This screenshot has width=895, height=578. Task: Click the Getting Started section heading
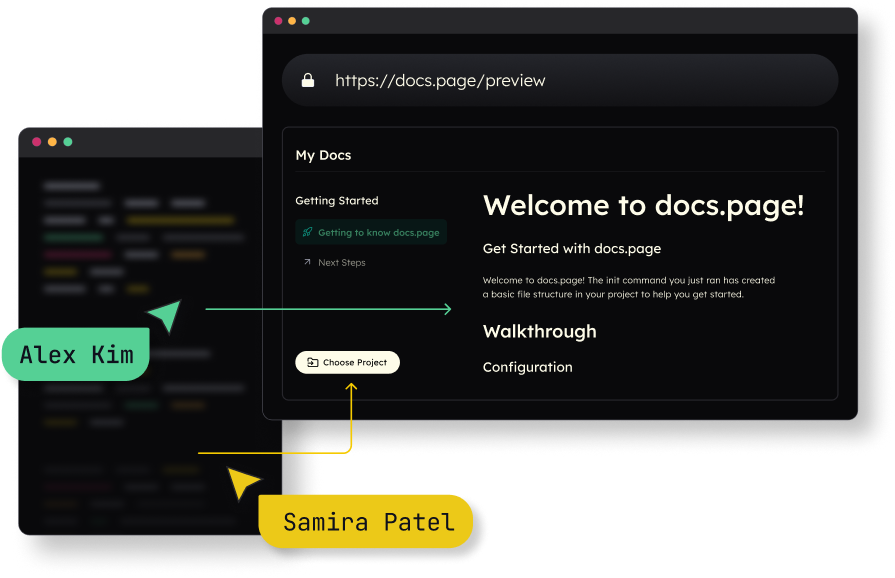pyautogui.click(x=336, y=200)
